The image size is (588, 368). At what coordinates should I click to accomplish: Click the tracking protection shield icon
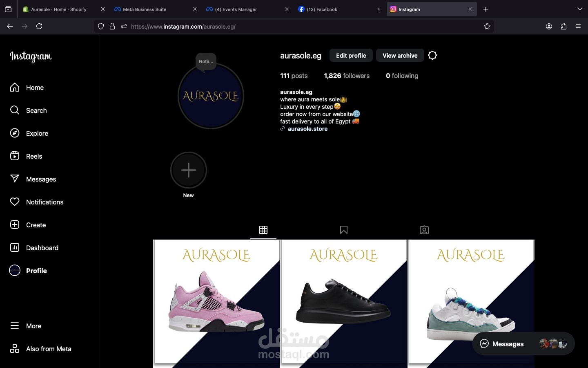[x=101, y=27]
